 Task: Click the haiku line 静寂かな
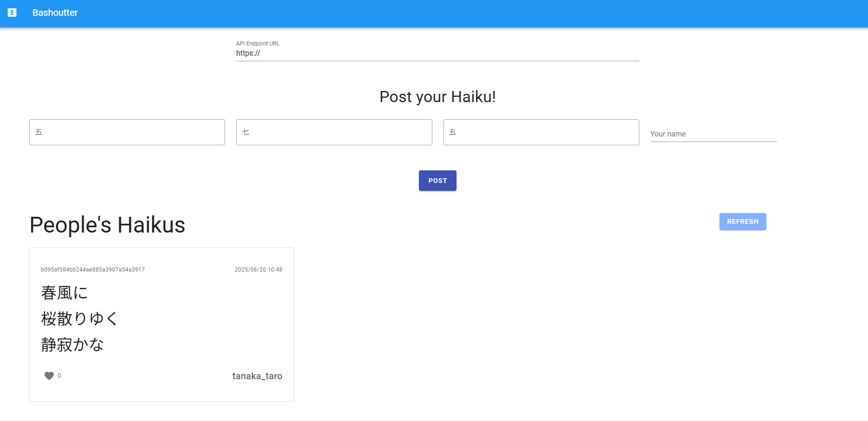(x=72, y=345)
